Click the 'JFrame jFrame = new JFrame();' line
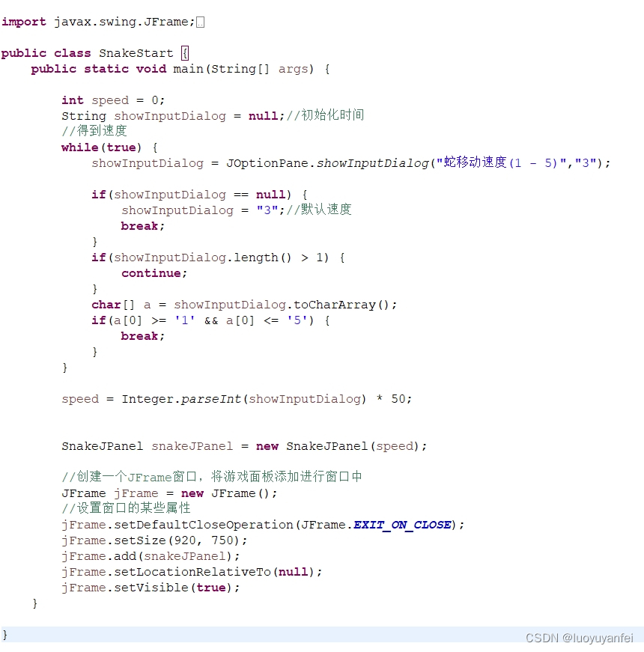Screen dimensions: 644x652 point(169,493)
